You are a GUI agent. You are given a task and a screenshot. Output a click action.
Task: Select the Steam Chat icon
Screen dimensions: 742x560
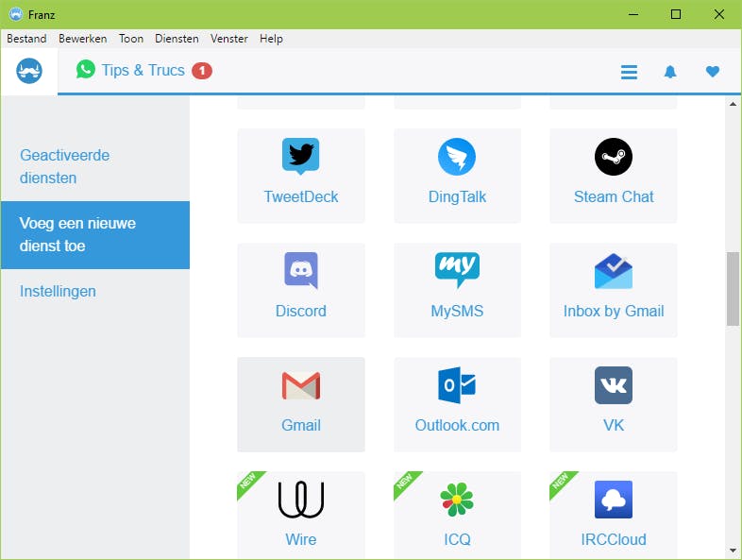(614, 156)
